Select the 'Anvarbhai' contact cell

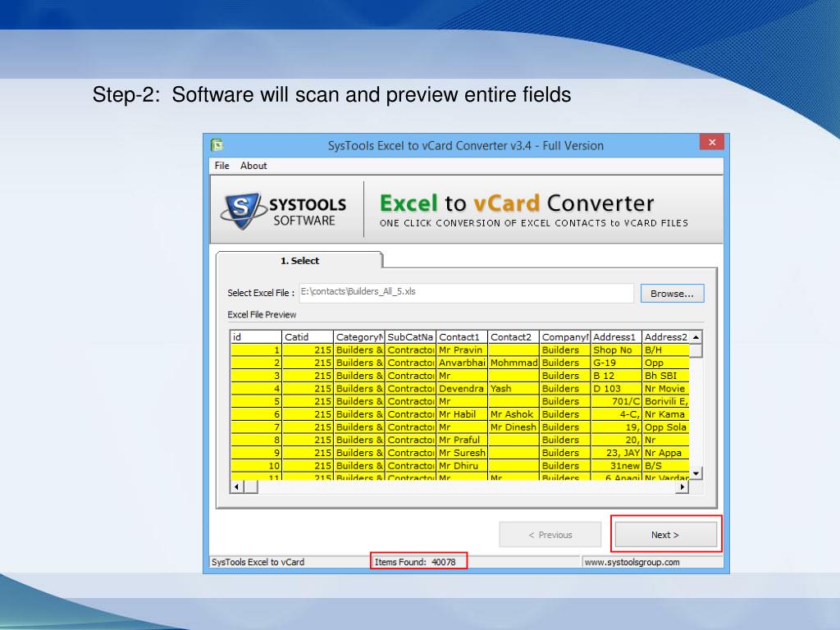(x=462, y=363)
